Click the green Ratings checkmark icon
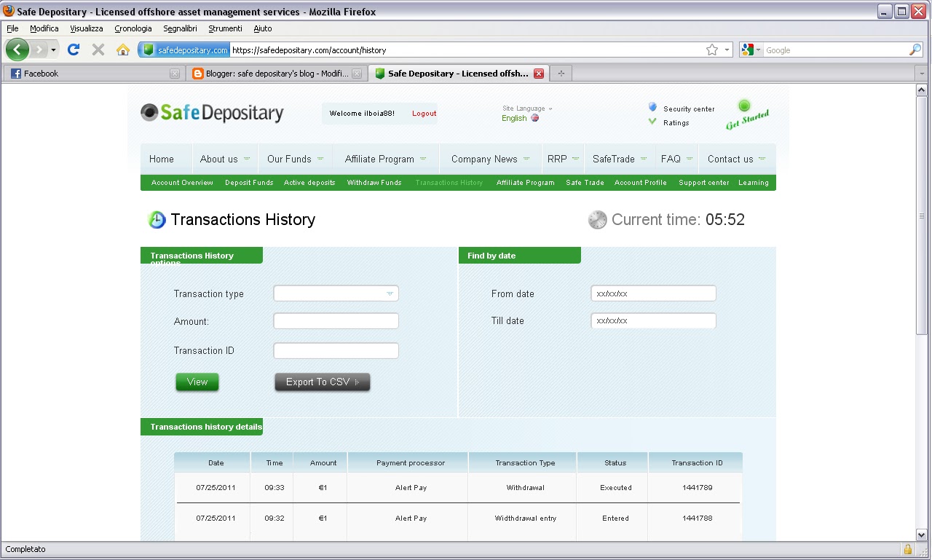 point(652,122)
